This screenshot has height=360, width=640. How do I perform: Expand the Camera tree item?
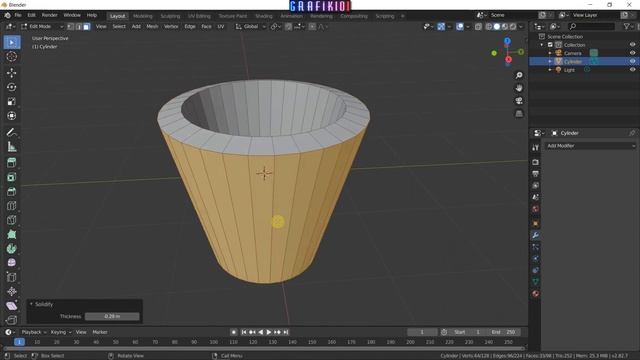pyautogui.click(x=550, y=53)
